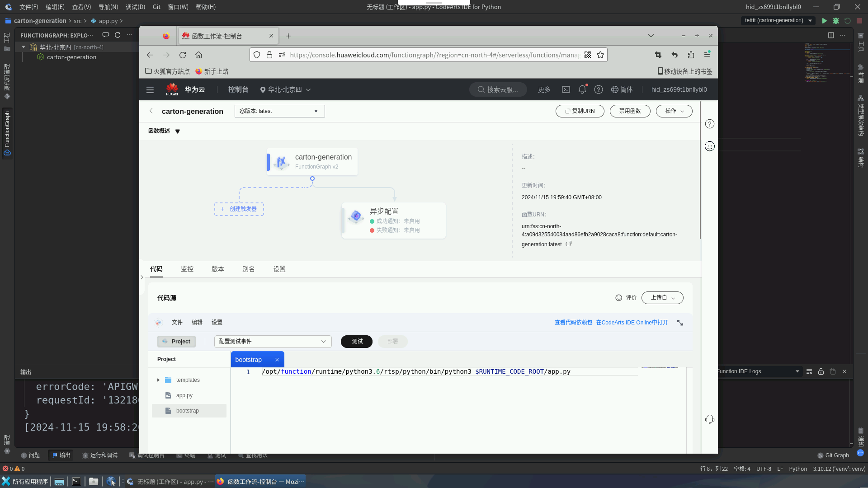Open the 版本: latest dropdown
The image size is (868, 488).
pos(279,111)
